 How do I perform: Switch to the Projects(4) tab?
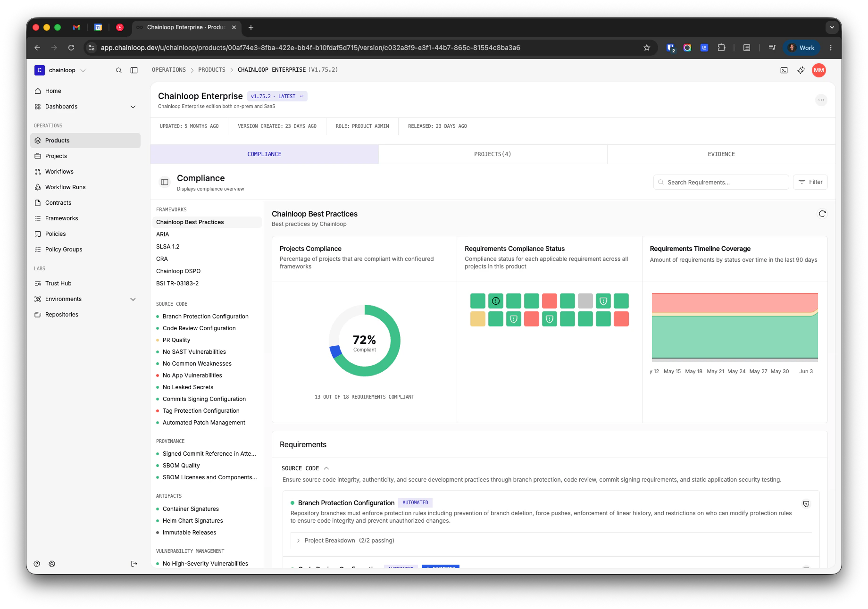point(492,154)
